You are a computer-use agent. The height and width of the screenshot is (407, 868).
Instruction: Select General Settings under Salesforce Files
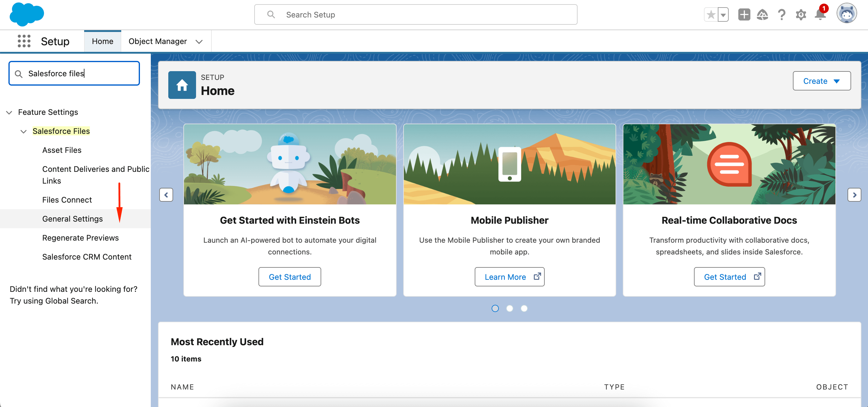coord(72,219)
